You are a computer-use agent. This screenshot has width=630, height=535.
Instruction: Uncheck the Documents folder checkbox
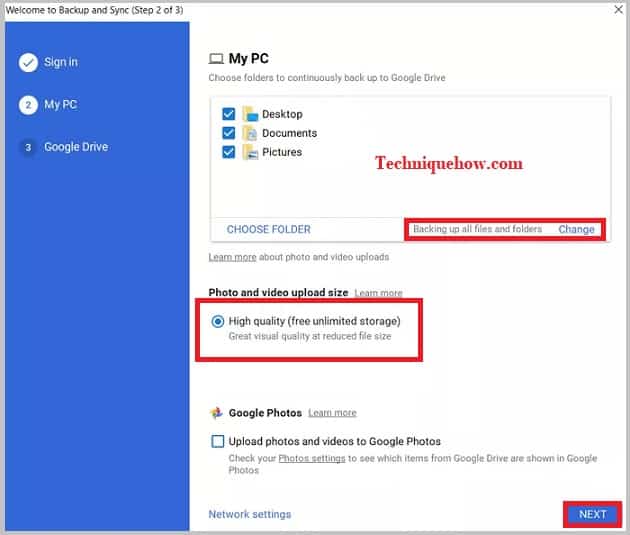tap(229, 133)
